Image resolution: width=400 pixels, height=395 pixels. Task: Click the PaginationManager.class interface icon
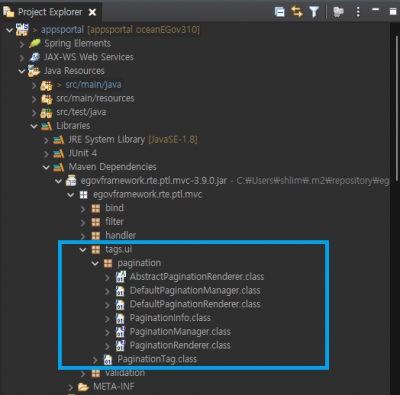(120, 332)
